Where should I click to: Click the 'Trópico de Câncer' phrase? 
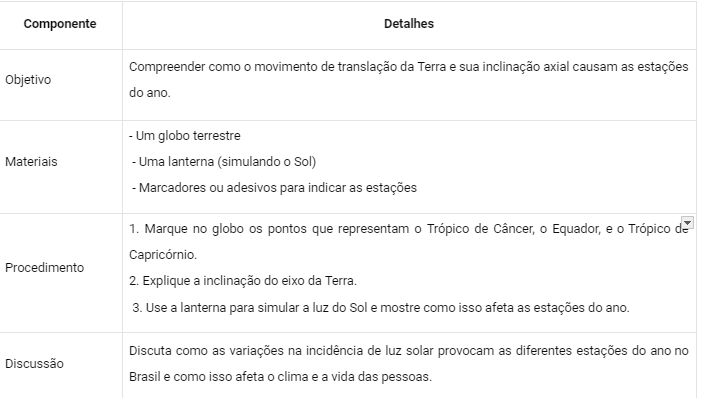tap(481, 229)
